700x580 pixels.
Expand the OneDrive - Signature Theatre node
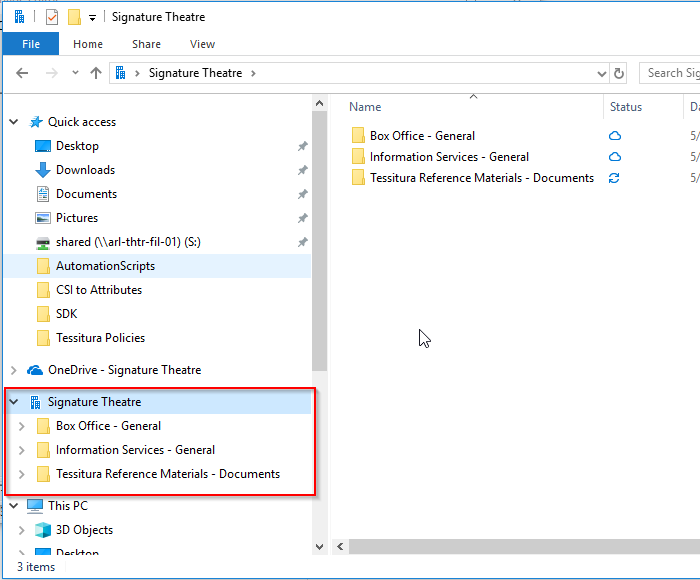click(x=14, y=370)
